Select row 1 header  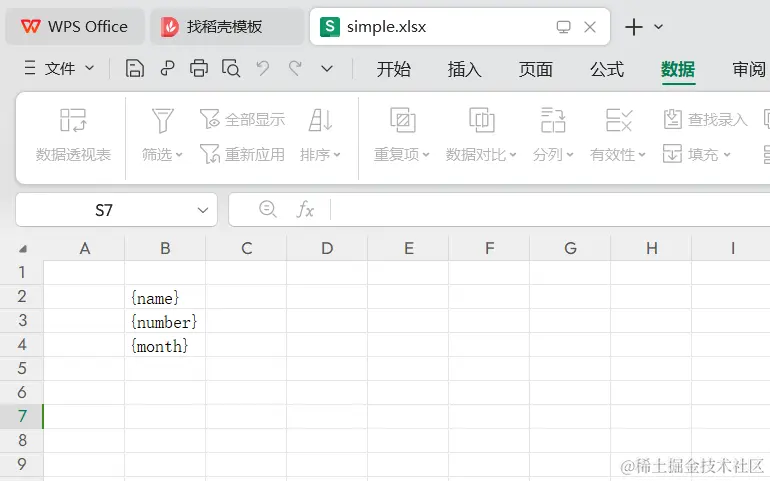pyautogui.click(x=22, y=272)
